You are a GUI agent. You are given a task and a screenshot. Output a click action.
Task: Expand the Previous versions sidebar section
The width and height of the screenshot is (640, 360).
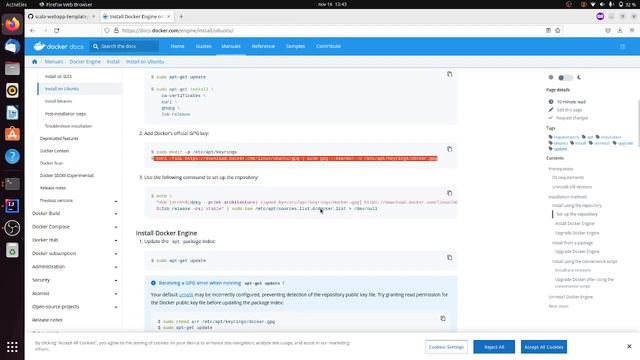tap(116, 201)
